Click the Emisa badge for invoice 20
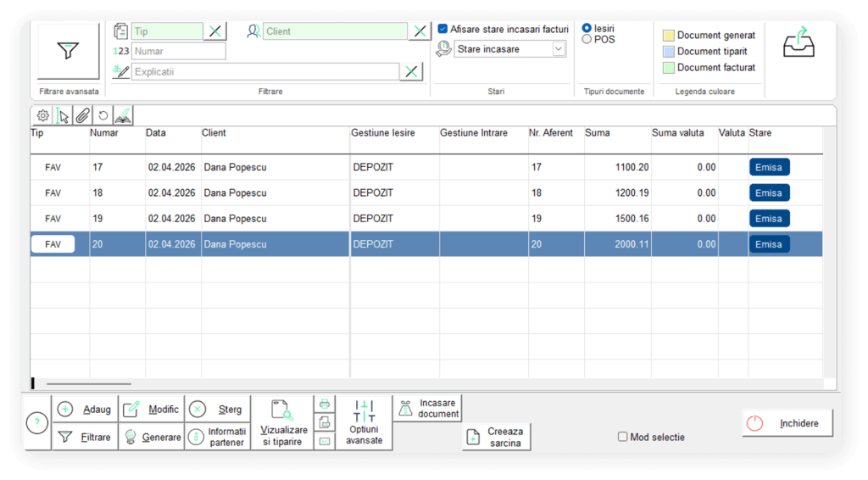 pyautogui.click(x=769, y=244)
